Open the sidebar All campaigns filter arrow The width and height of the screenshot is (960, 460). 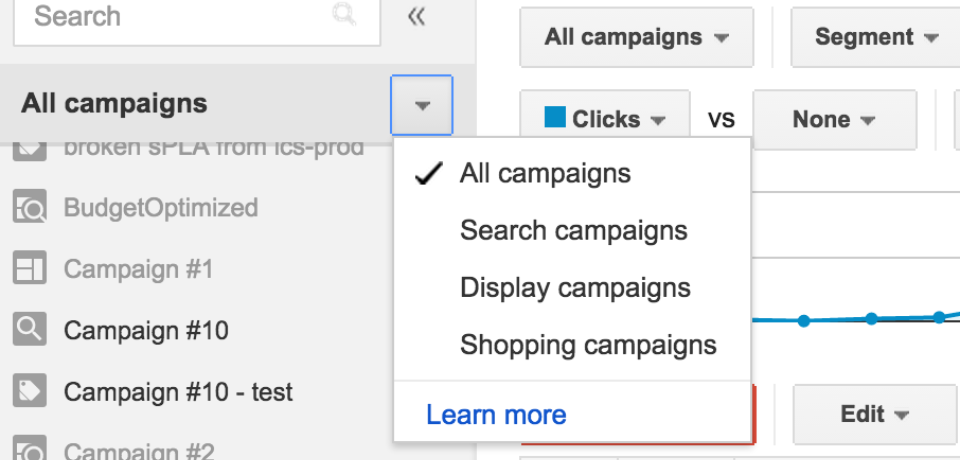422,105
